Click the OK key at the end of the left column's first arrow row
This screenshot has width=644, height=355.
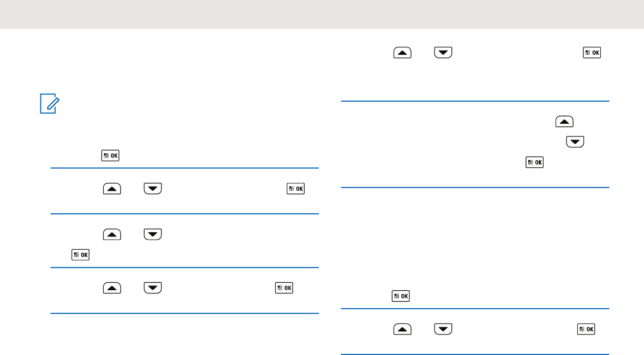coord(296,189)
